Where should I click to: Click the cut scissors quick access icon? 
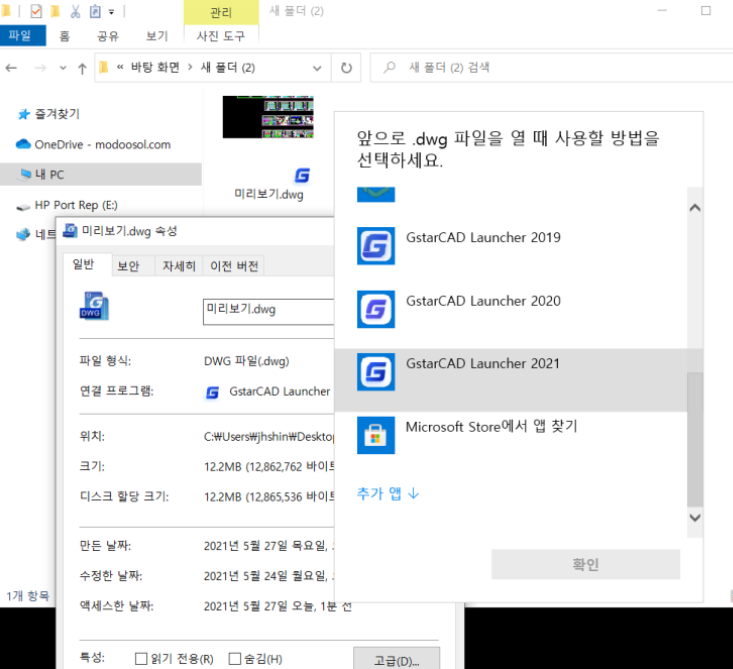pos(75,11)
